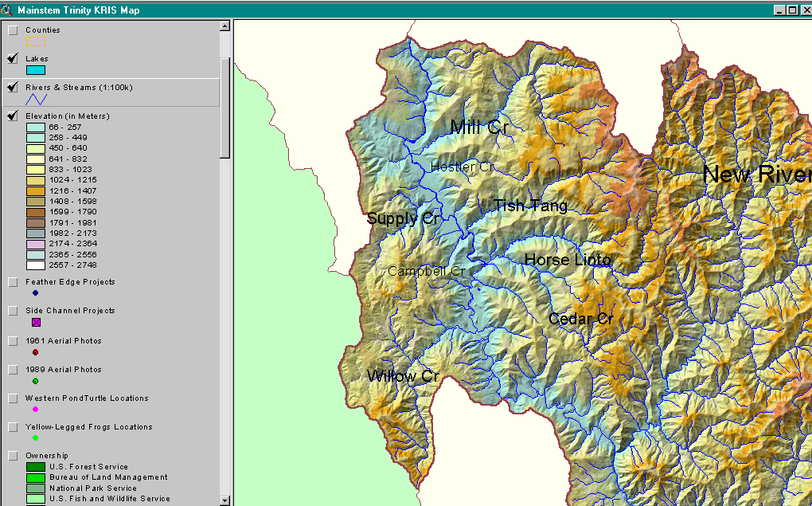Uncheck the Elevation (in Meters) layer
Viewport: 812px width, 506px height.
(13, 116)
